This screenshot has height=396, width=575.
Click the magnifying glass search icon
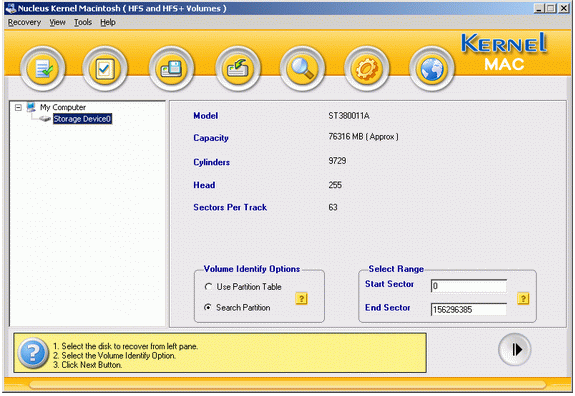(x=302, y=69)
